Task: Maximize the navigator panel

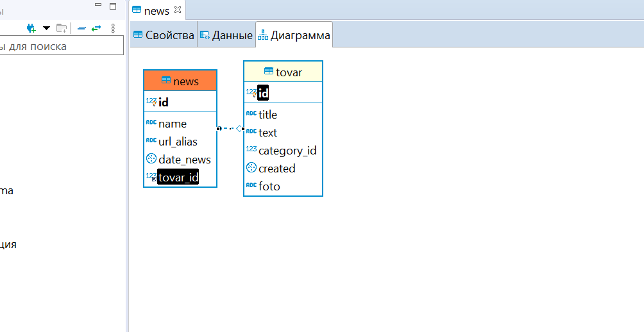Action: [x=113, y=6]
